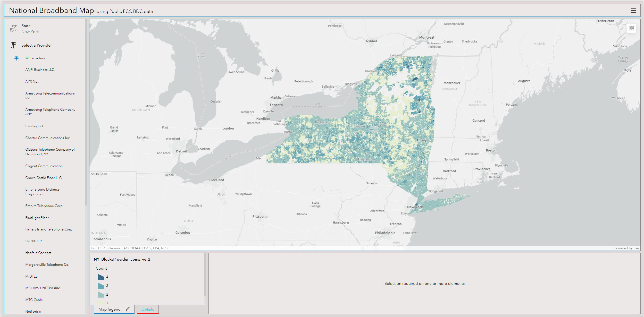Click the Count 2 legend symbol
The height and width of the screenshot is (317, 644).
(x=101, y=295)
